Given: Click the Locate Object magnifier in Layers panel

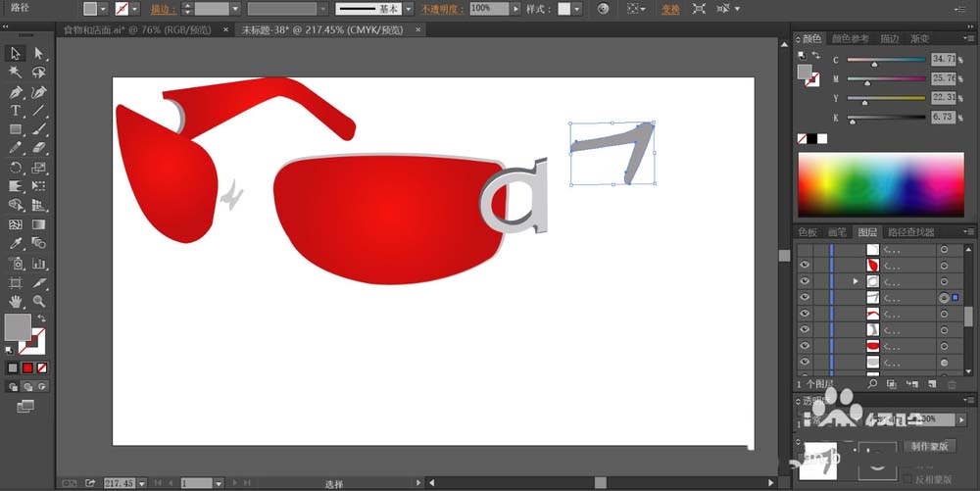Looking at the screenshot, I should (x=872, y=384).
